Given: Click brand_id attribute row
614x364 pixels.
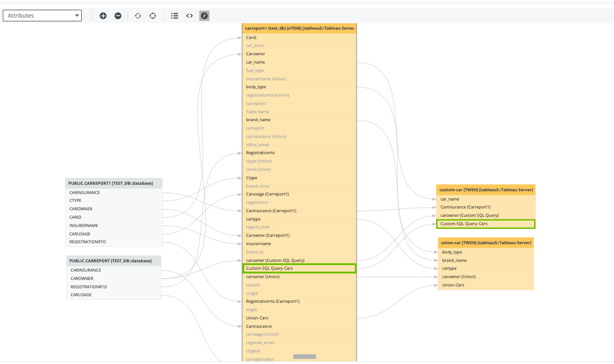Looking at the screenshot, I should click(x=300, y=252).
